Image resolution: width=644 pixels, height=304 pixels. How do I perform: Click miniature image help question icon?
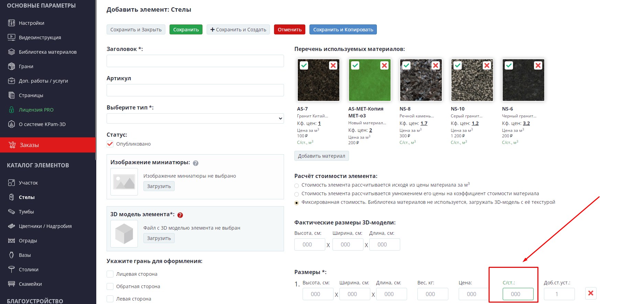pyautogui.click(x=196, y=163)
